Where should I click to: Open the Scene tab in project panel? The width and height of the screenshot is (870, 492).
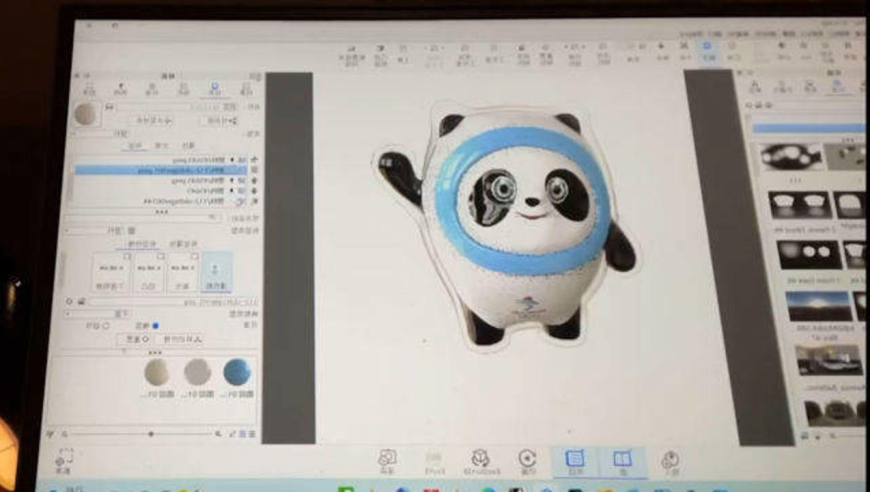[x=246, y=89]
